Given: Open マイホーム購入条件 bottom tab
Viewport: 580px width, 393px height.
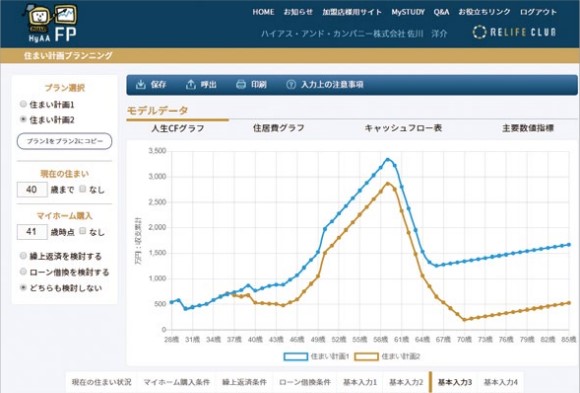Looking at the screenshot, I should [x=176, y=382].
